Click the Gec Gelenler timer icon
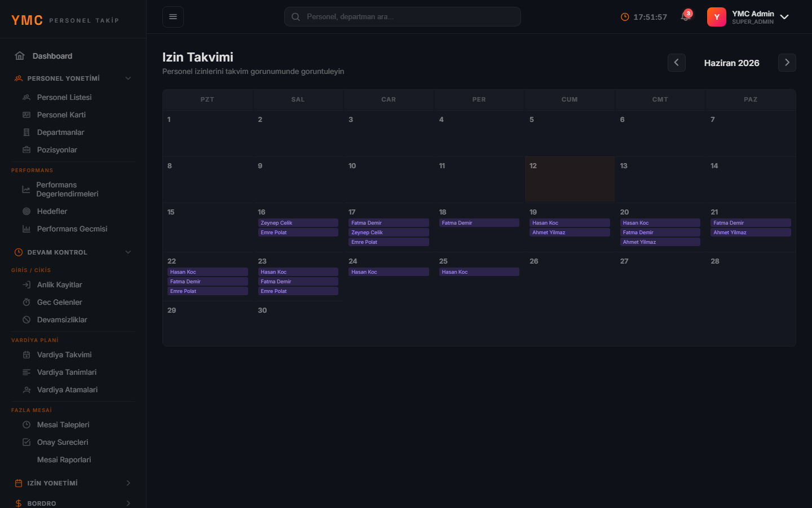The image size is (812, 508). pyautogui.click(x=27, y=302)
